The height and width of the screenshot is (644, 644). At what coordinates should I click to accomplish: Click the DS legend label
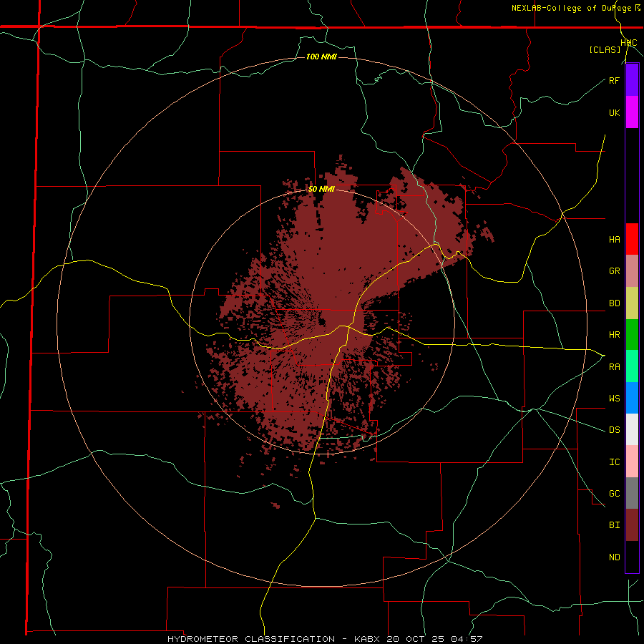tap(614, 430)
